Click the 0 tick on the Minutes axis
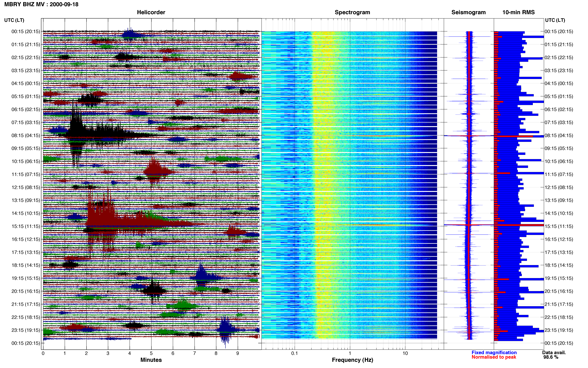Viewport: 588px width, 368px height. pos(43,353)
